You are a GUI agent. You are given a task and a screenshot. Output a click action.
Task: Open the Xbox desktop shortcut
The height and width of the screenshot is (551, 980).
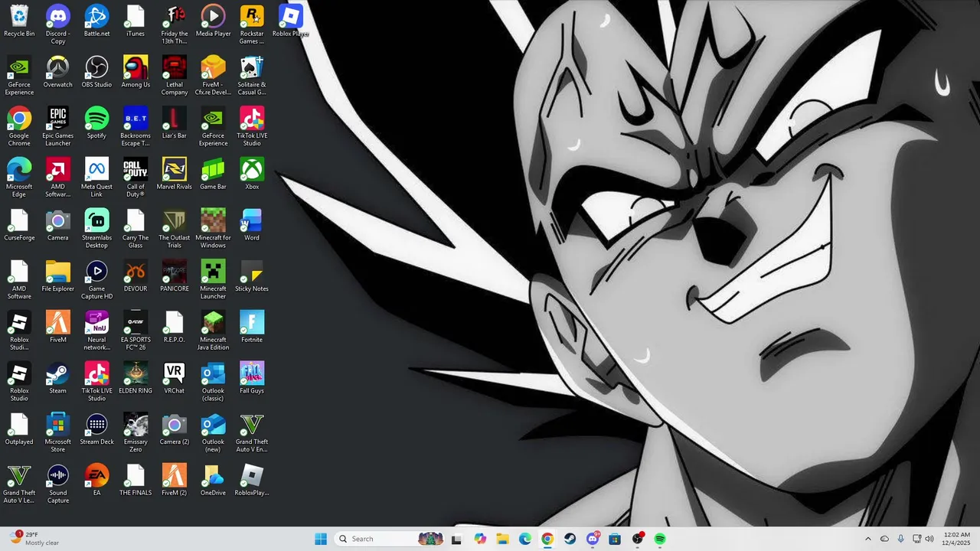click(x=252, y=174)
